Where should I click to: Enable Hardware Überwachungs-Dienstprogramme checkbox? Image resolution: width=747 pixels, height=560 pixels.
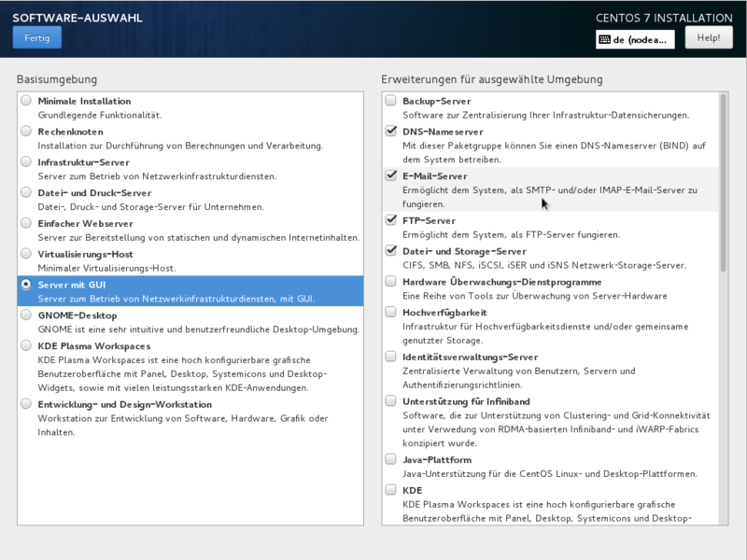390,282
